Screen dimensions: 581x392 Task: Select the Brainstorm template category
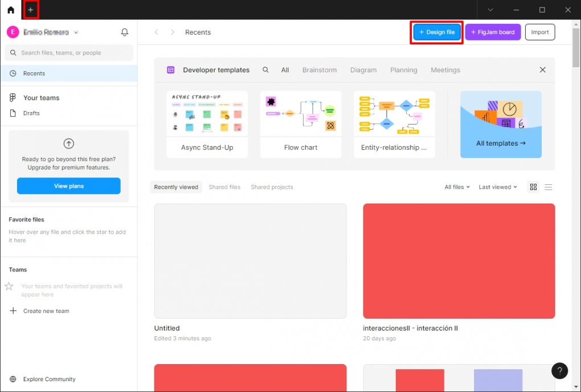(x=319, y=70)
